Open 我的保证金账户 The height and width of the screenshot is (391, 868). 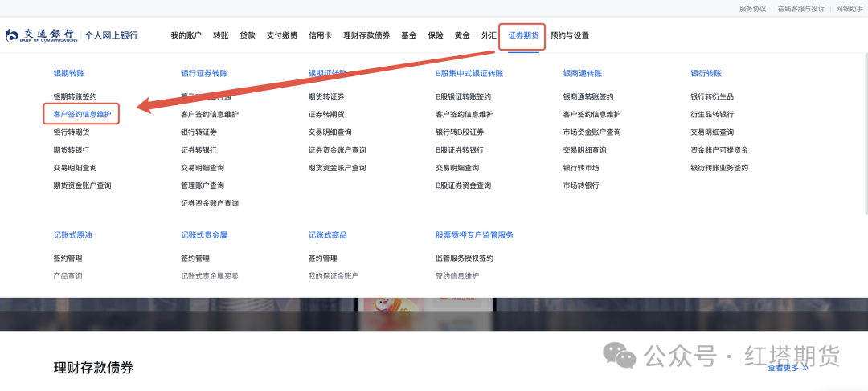[334, 276]
